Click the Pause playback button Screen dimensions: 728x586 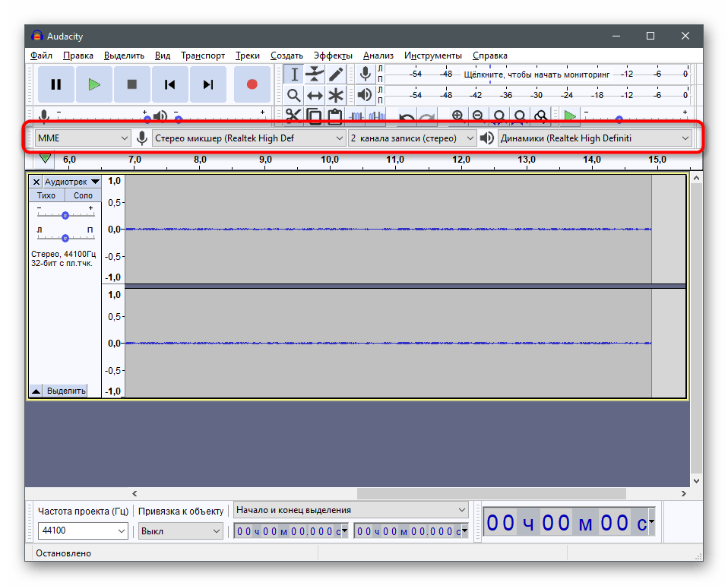(56, 84)
